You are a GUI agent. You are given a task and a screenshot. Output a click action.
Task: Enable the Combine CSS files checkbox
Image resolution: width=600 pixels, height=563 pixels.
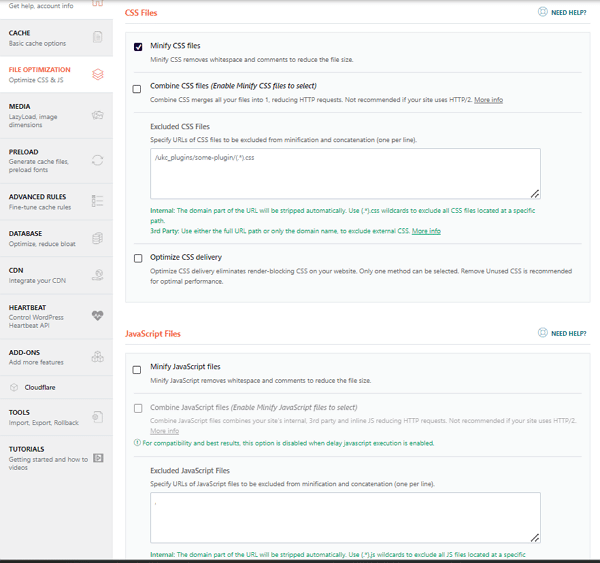[x=137, y=89]
